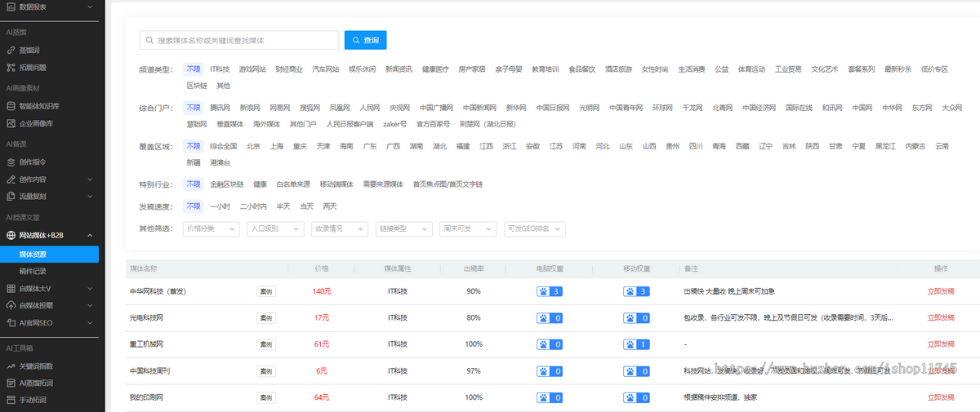The width and height of the screenshot is (980, 412).
Task: Choose 游戏网站 channel type filter
Action: tap(252, 69)
